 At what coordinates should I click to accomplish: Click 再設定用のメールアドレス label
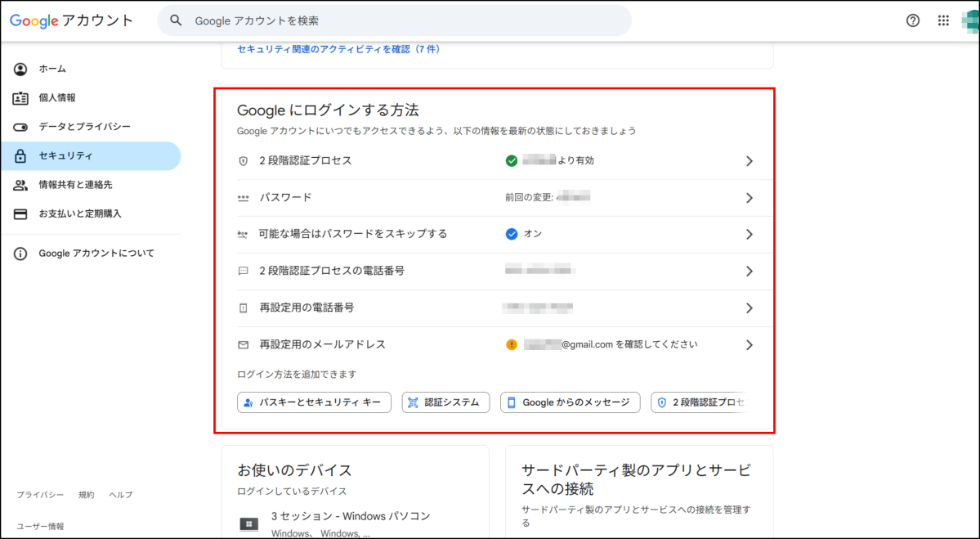point(323,344)
